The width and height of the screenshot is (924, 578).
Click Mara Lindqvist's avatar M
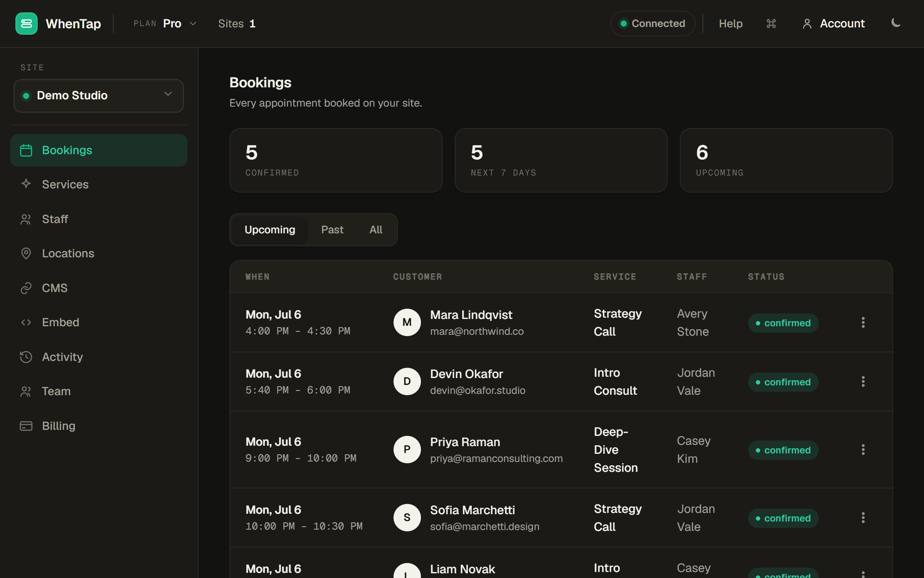(x=407, y=322)
